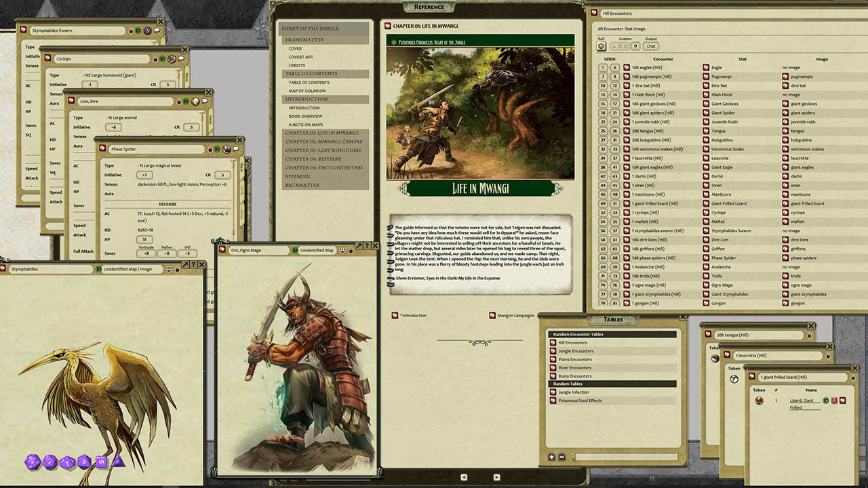
Task: Click the text entry field at the bottom of Tables
Action: (x=624, y=457)
